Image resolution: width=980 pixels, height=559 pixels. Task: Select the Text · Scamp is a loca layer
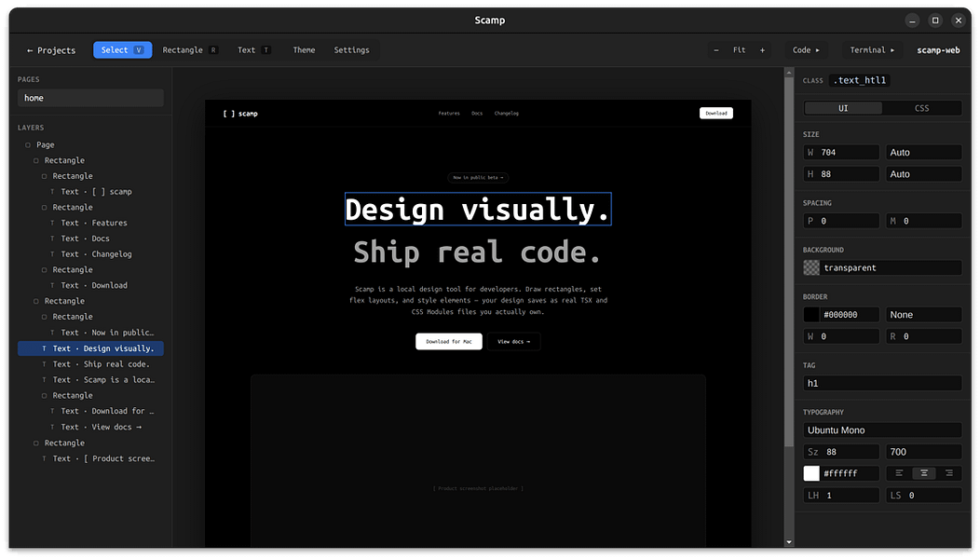90,379
